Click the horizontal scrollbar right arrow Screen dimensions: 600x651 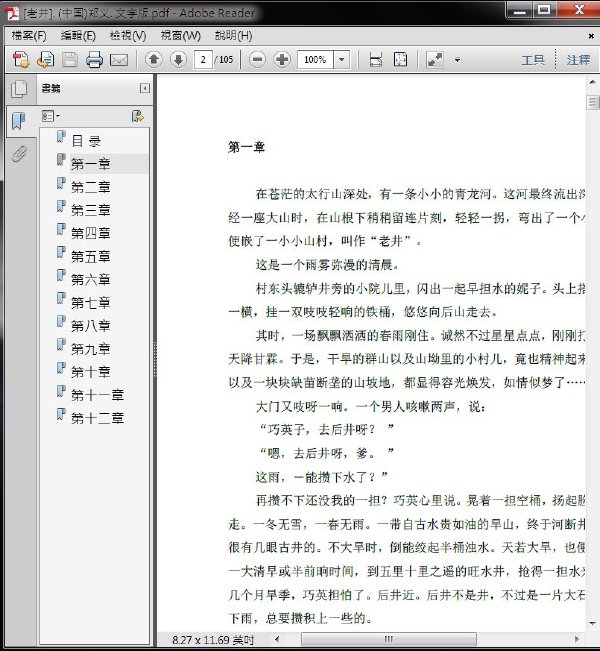(x=577, y=639)
